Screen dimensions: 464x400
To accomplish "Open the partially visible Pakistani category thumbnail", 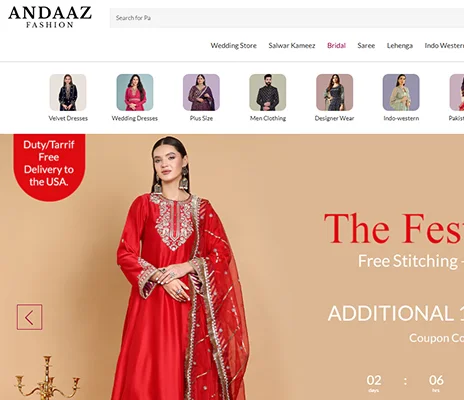I will (x=457, y=92).
